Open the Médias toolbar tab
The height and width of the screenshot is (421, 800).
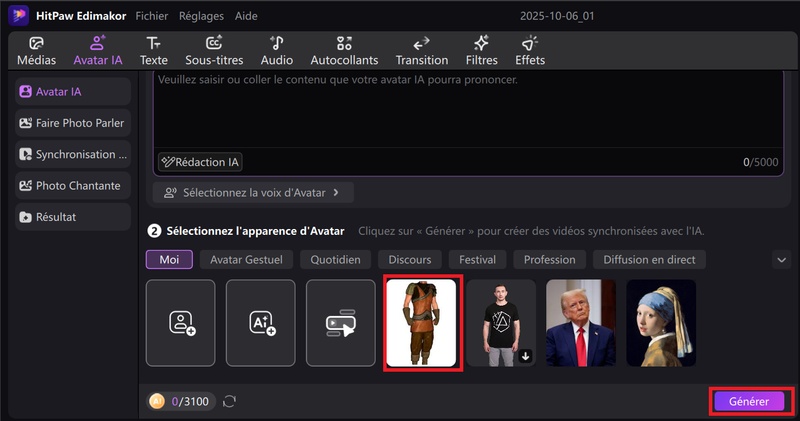[x=36, y=51]
